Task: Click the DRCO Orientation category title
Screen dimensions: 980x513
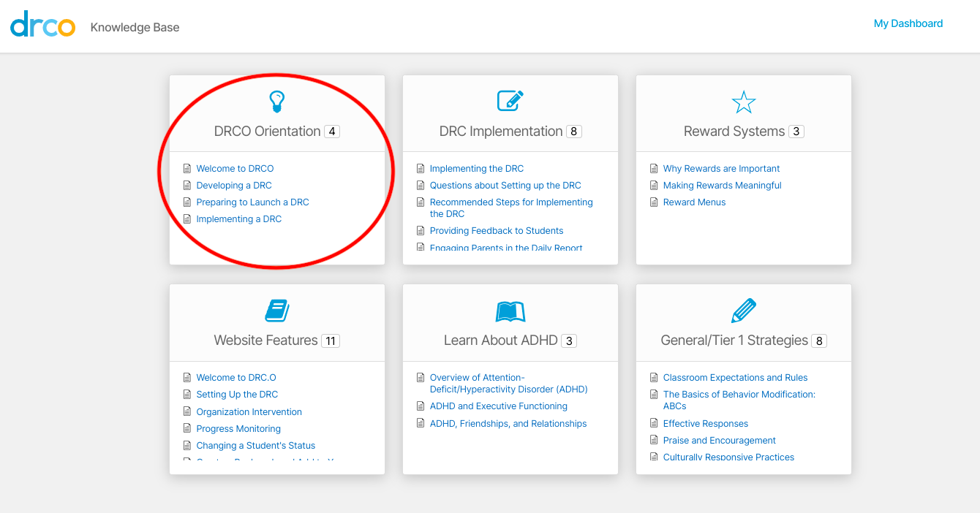Action: tap(268, 132)
